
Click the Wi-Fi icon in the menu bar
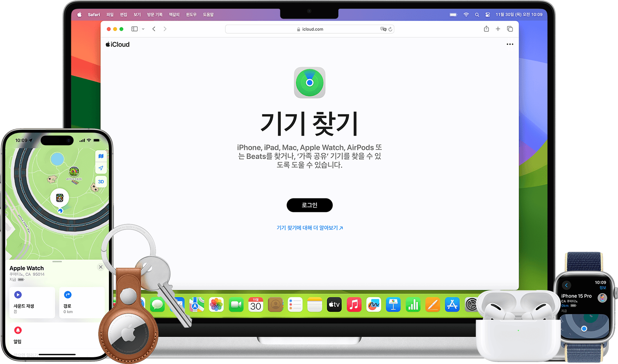pos(466,15)
